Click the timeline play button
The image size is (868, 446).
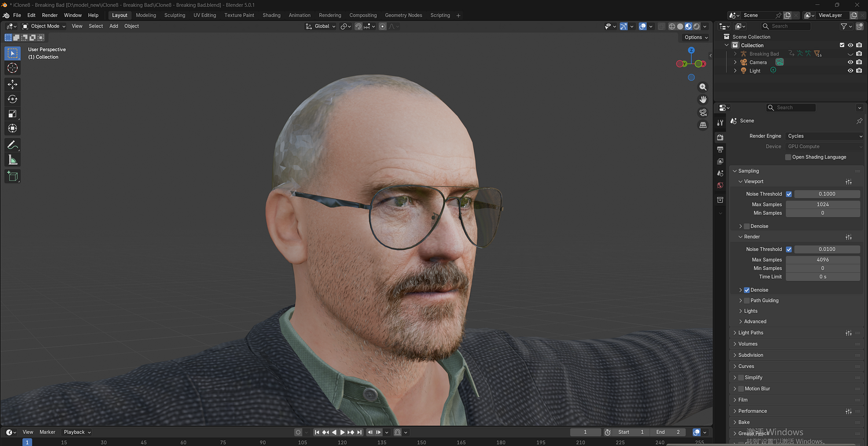click(x=343, y=433)
